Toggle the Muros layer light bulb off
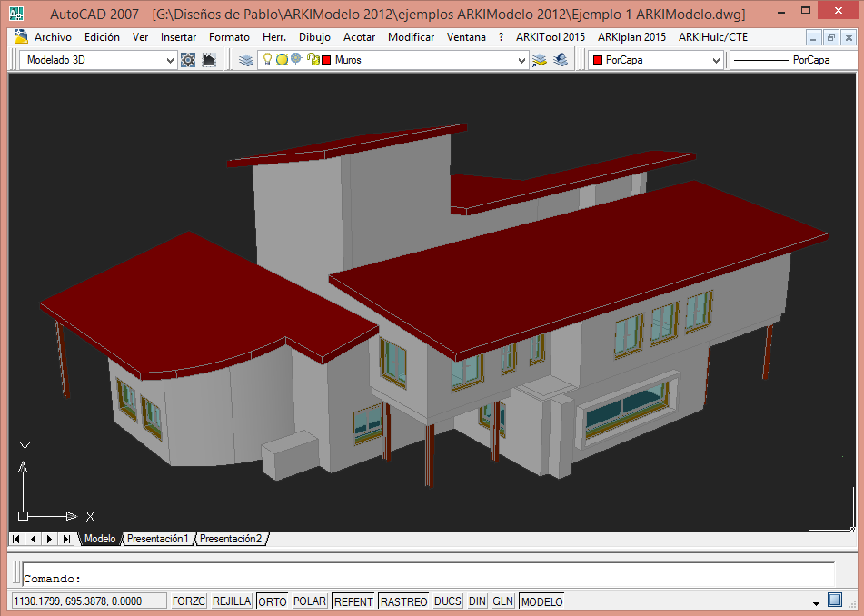 pyautogui.click(x=267, y=59)
